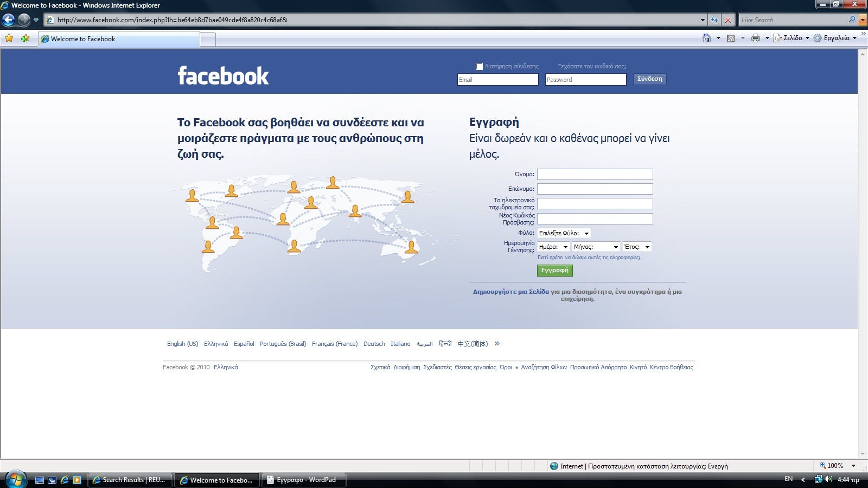Open Θέσεις εργασίας footer link

[x=475, y=367]
